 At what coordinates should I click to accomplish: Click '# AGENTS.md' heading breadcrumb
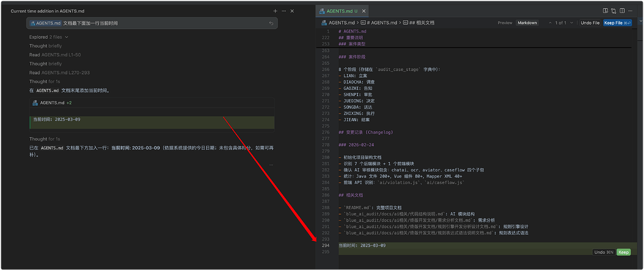tap(379, 23)
